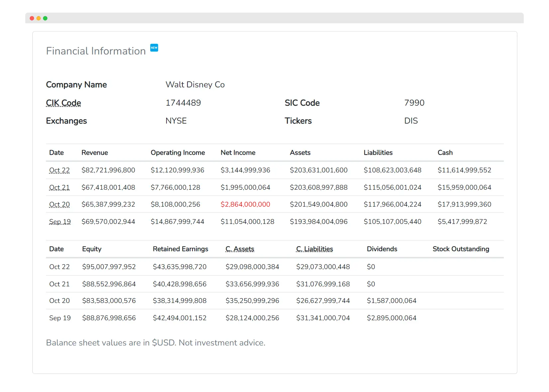Select retained earnings $42,494,001,152

[180, 318]
